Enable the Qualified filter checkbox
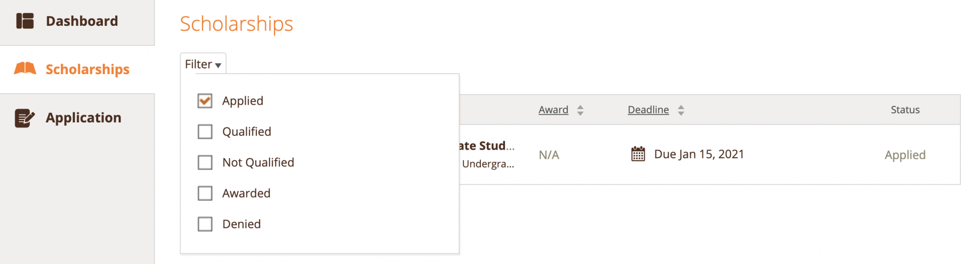This screenshot has height=264, width=980. (x=205, y=132)
